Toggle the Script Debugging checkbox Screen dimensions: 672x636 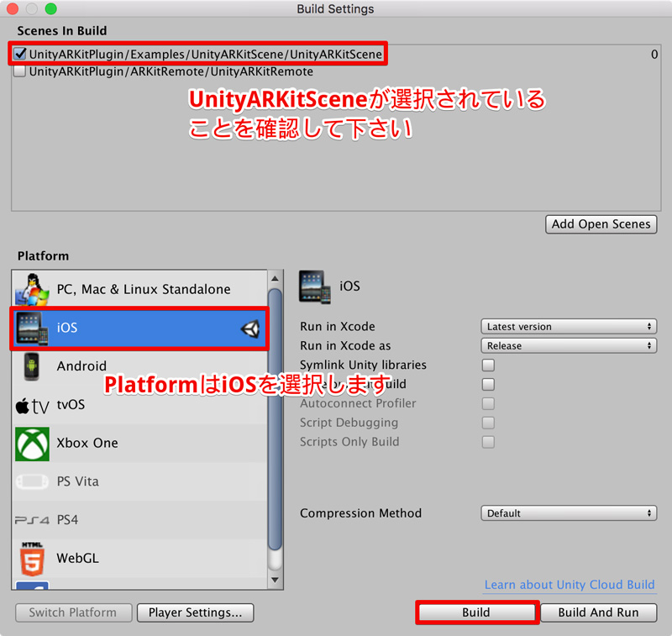[488, 423]
